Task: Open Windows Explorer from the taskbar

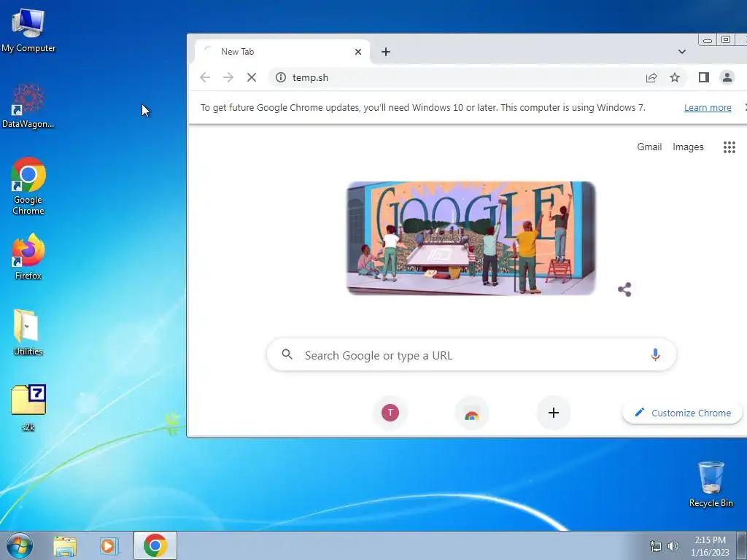Action: pos(65,545)
